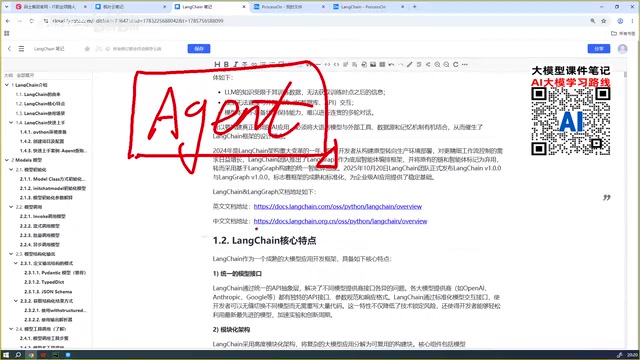Jump to '2.3.1.2. TypedDict' outline entry
Screen dimensions: 640x360
(x=44, y=282)
